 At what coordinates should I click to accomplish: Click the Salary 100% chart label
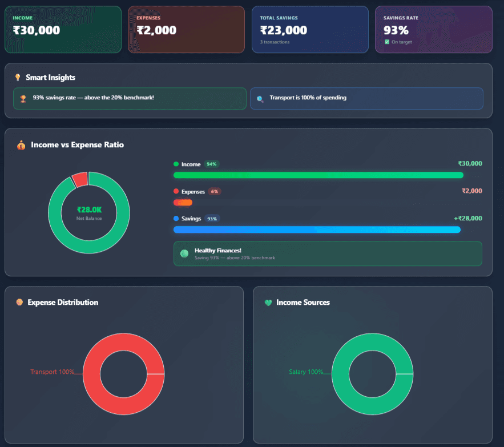[x=306, y=372]
